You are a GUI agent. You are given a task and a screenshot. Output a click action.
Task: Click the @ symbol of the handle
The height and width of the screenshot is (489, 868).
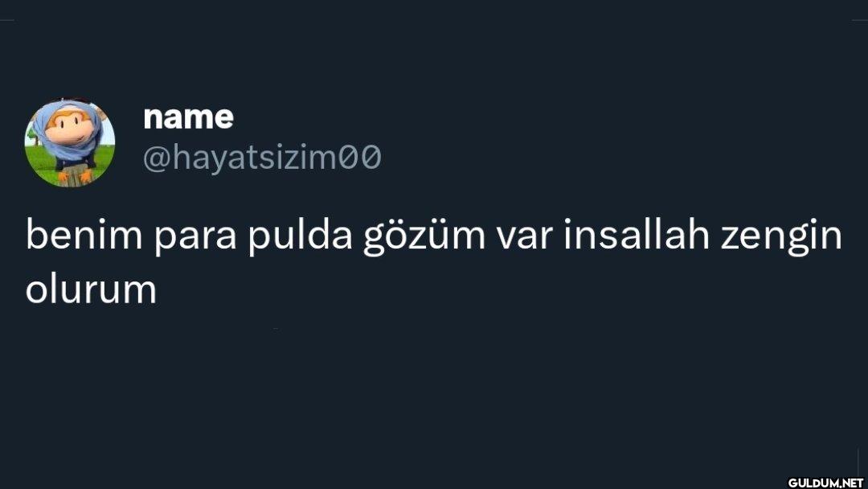point(157,159)
